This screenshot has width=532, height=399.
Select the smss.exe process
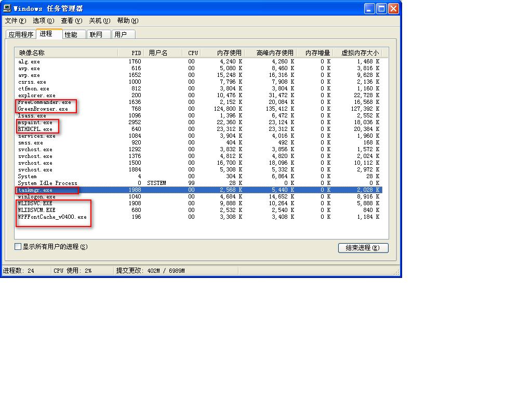pos(199,143)
